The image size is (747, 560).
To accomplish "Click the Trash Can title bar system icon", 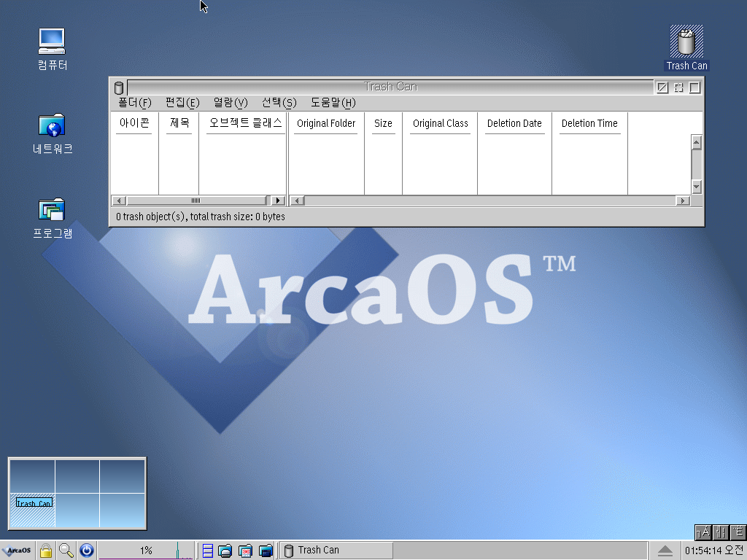I will pos(119,87).
